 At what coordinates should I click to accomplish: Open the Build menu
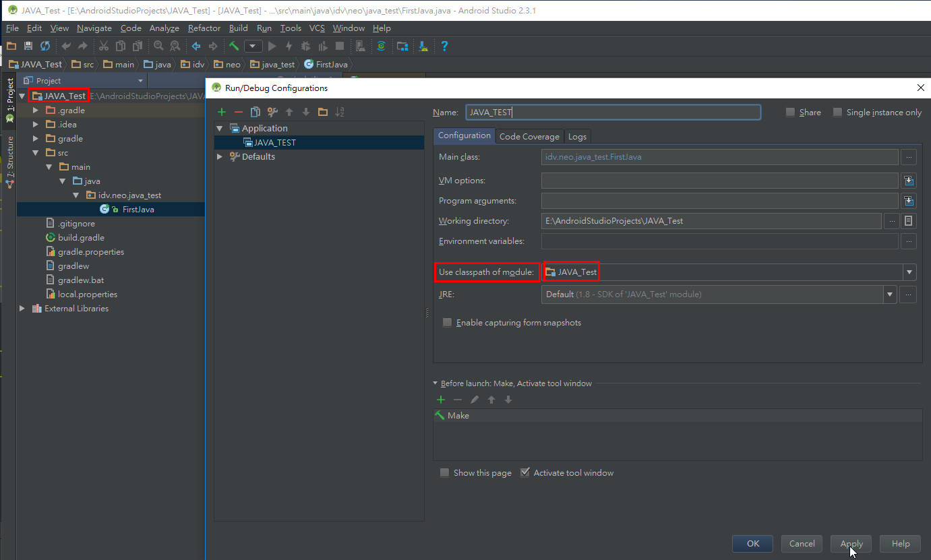point(239,28)
